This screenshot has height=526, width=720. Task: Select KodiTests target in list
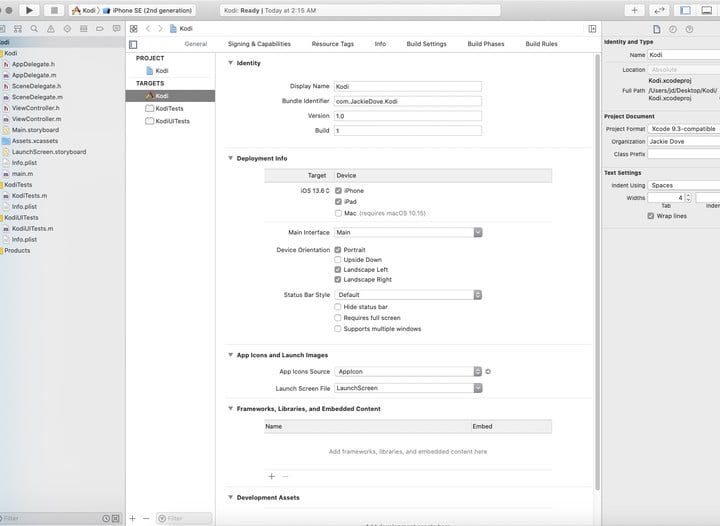pyautogui.click(x=169, y=108)
